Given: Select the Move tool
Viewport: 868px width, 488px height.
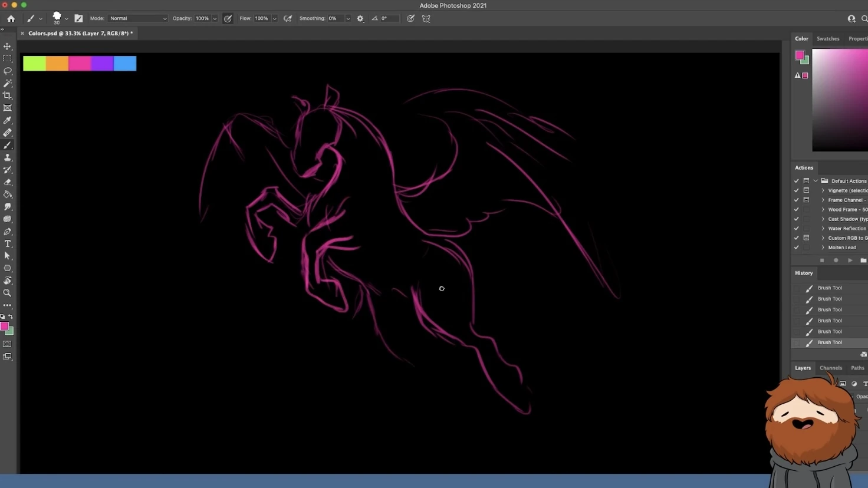Looking at the screenshot, I should point(8,46).
